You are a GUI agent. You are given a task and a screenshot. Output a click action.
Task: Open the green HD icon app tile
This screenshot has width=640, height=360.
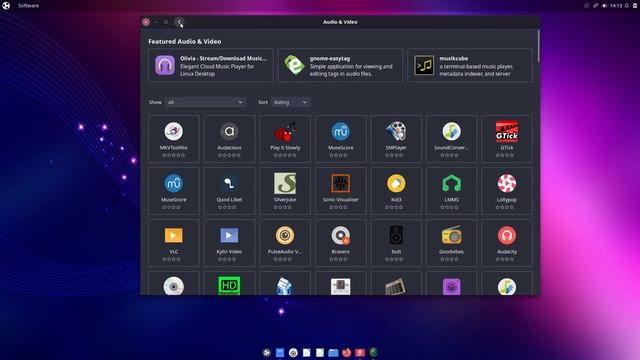[x=229, y=283]
